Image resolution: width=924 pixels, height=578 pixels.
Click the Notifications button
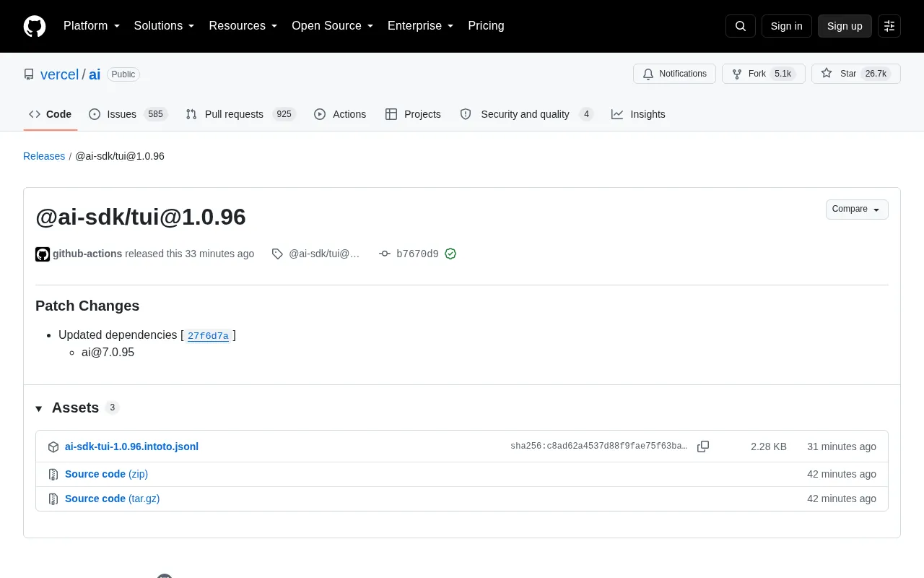674,74
